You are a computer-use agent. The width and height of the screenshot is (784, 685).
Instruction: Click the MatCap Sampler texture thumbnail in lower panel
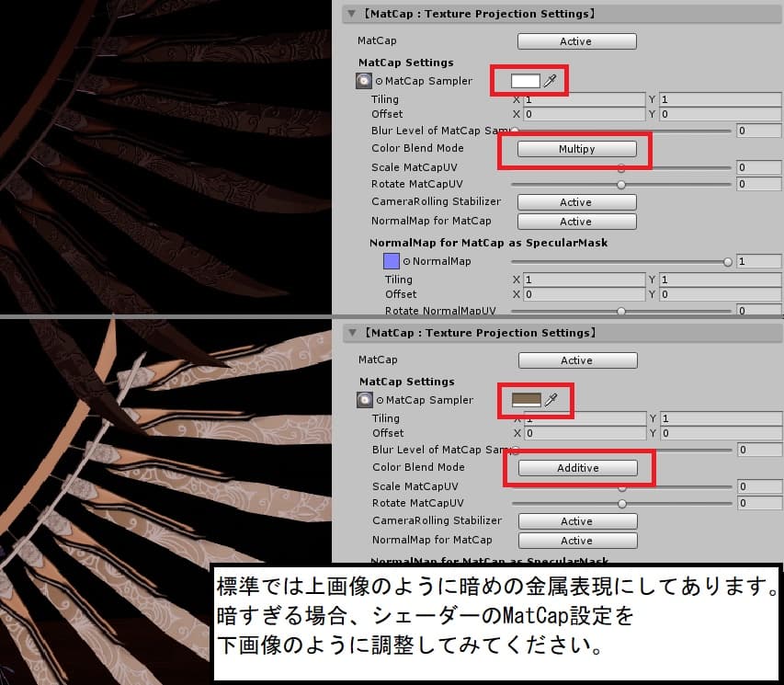365,400
